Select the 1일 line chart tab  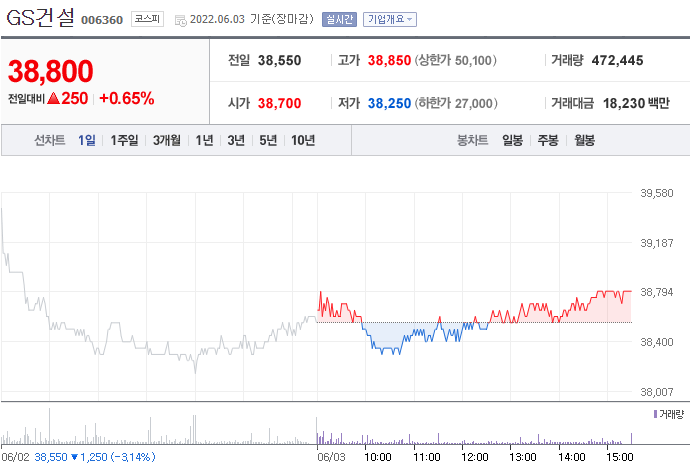coord(87,140)
